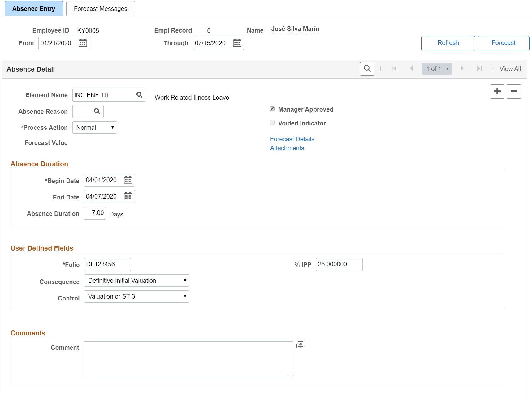Click the Absence Detail header title
The height and width of the screenshot is (398, 532).
(x=31, y=69)
